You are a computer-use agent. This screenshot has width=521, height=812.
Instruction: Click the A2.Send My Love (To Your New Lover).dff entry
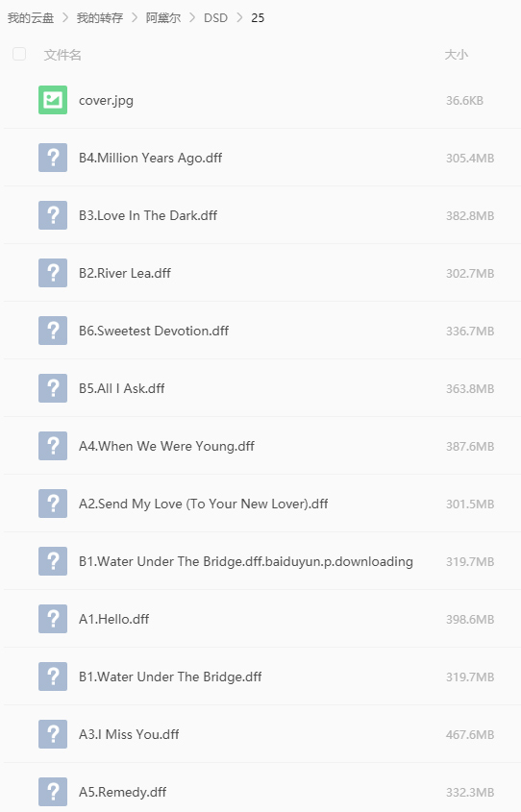(204, 504)
